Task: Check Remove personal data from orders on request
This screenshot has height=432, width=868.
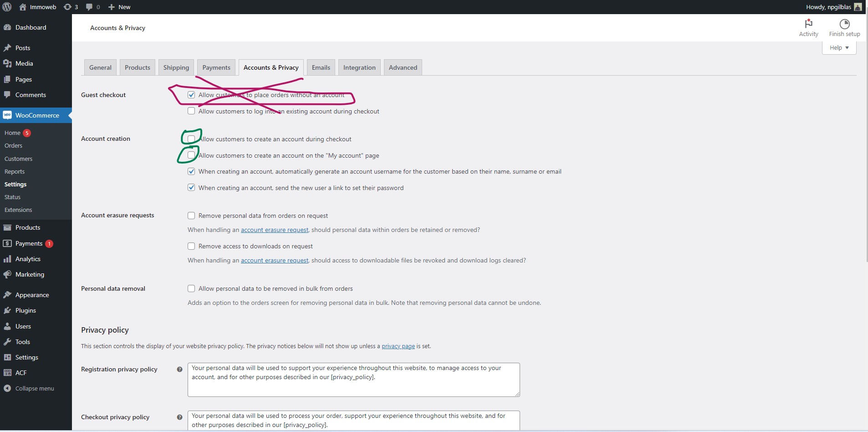Action: pos(191,216)
